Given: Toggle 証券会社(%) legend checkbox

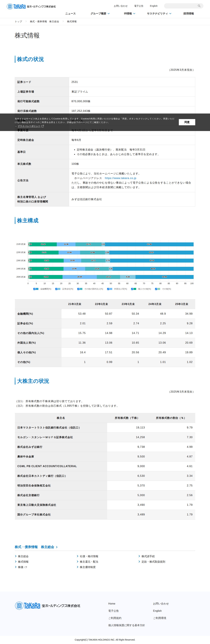Looking at the screenshot, I should point(56,289).
